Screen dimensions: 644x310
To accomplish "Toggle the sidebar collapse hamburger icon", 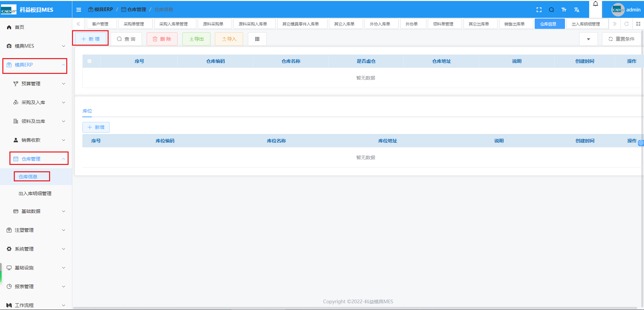I will click(x=79, y=10).
